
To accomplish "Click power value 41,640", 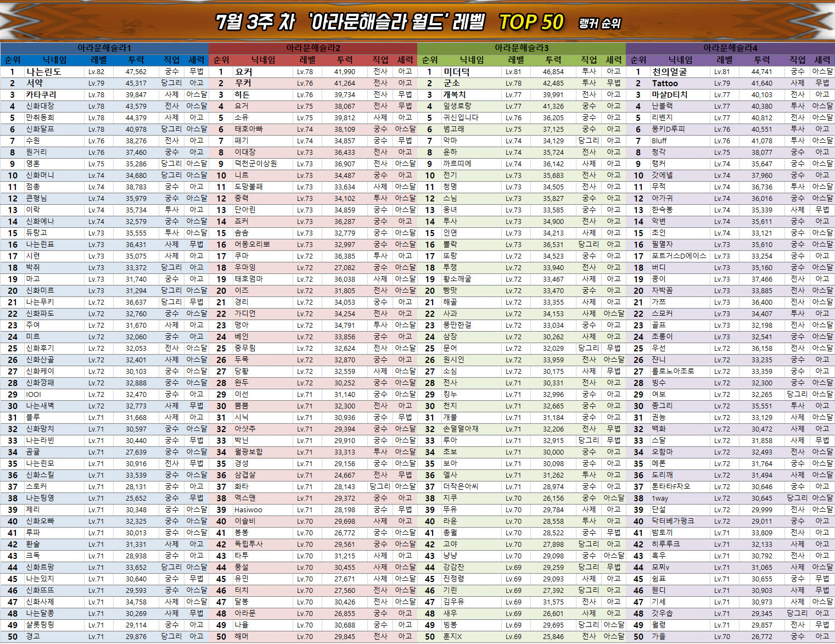I will pyautogui.click(x=762, y=83).
